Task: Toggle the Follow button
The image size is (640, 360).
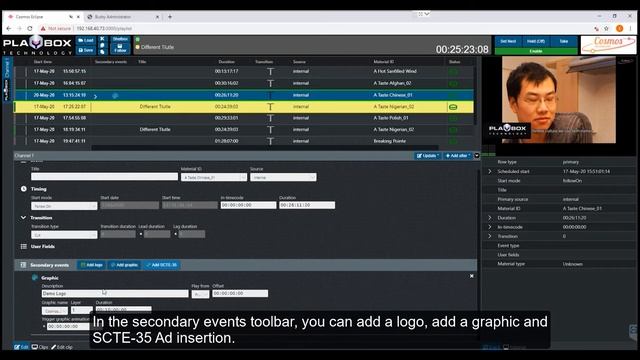Action: tap(120, 49)
